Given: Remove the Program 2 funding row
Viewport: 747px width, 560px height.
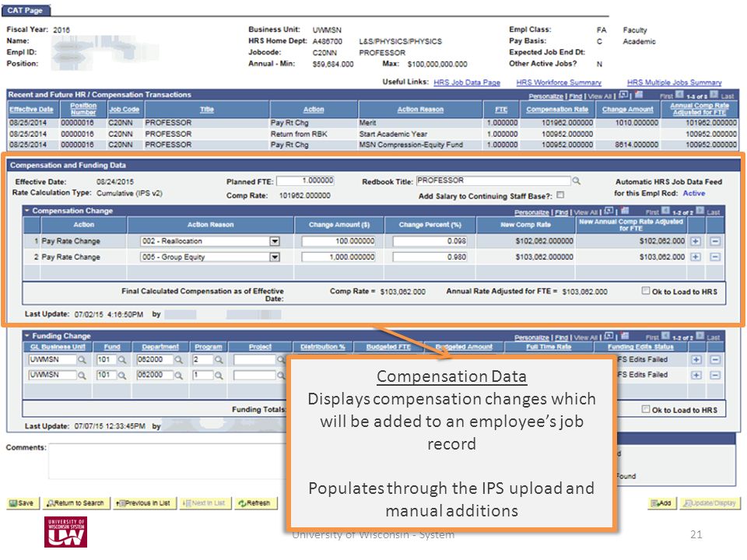Looking at the screenshot, I should pos(715,360).
